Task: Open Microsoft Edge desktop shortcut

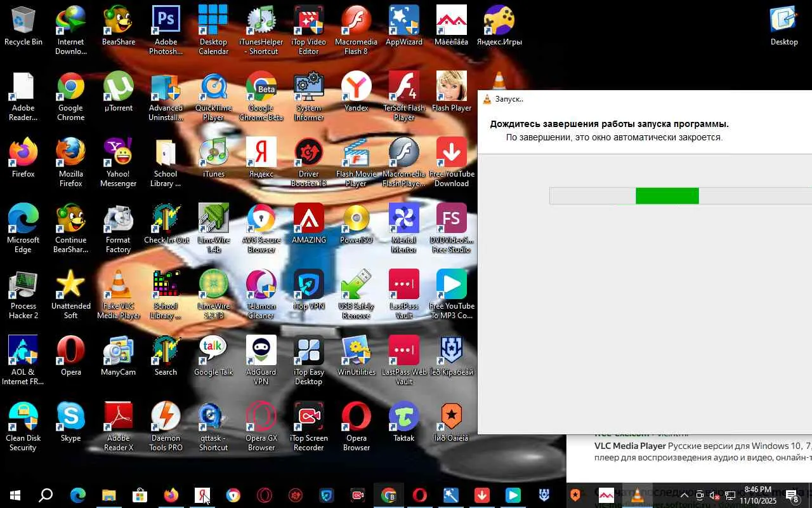Action: tap(23, 229)
